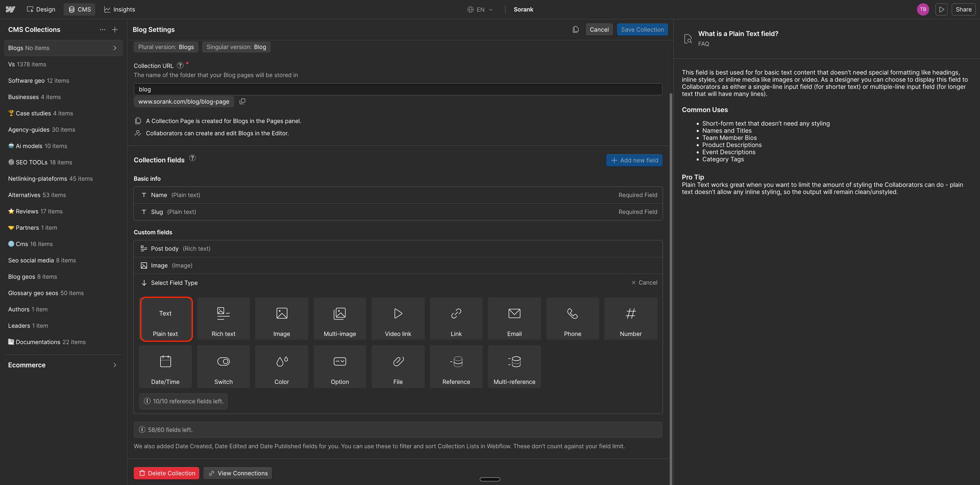Add a new CMS collection with plus icon
The width and height of the screenshot is (980, 485).
point(115,30)
